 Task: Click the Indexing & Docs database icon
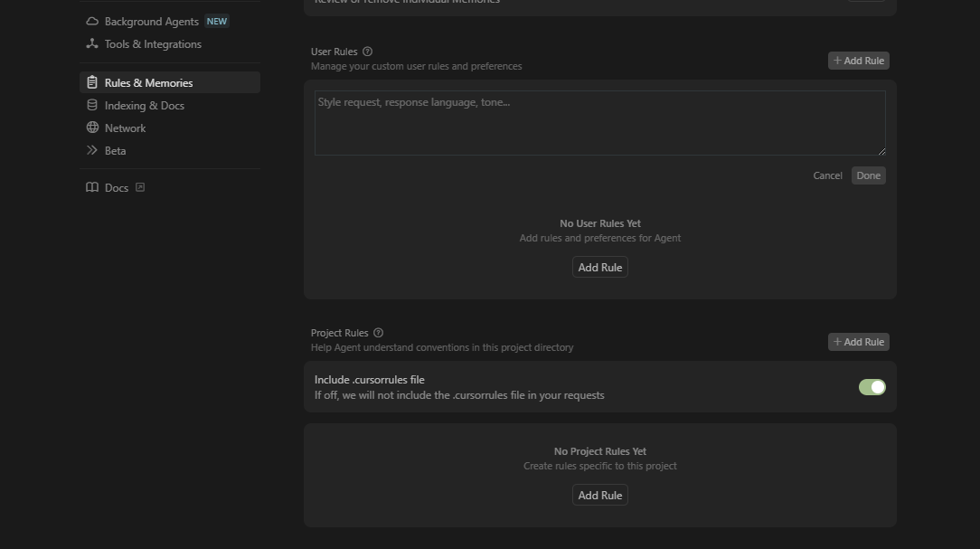click(x=92, y=106)
